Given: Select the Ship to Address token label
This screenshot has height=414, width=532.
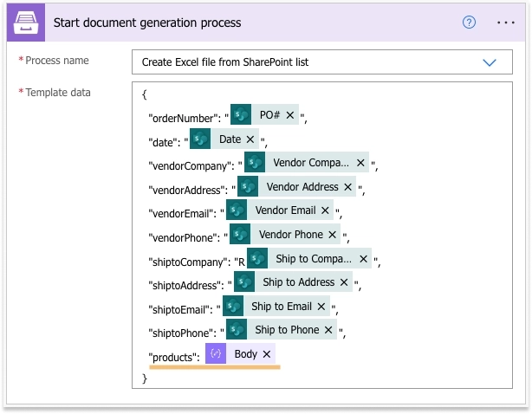Looking at the screenshot, I should tap(299, 282).
